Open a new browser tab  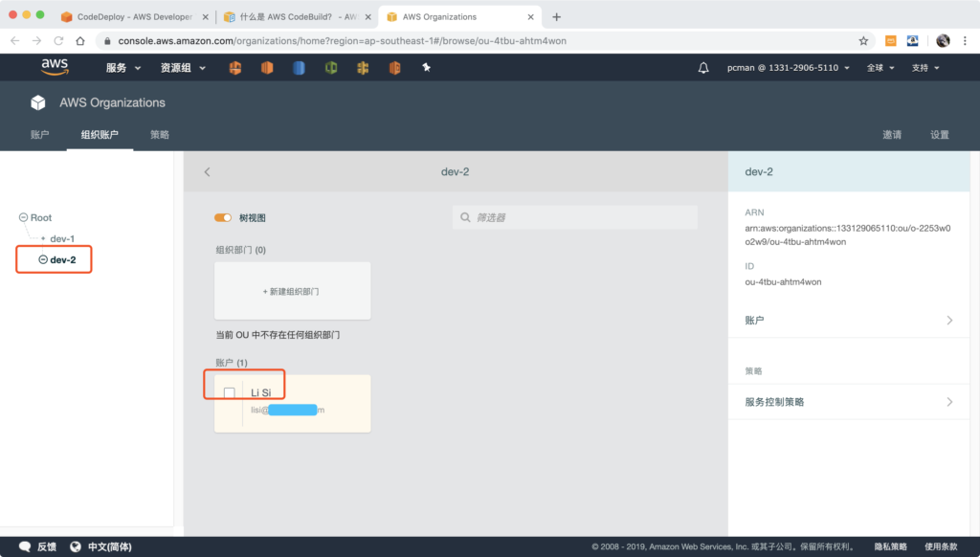556,17
